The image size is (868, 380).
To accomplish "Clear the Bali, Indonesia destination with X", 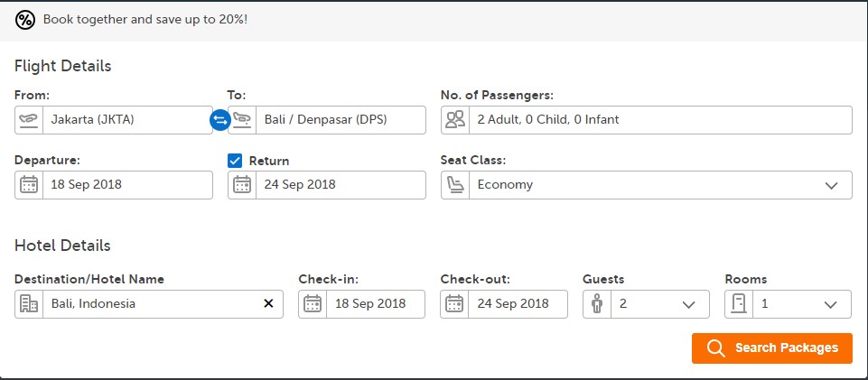I will coord(268,303).
